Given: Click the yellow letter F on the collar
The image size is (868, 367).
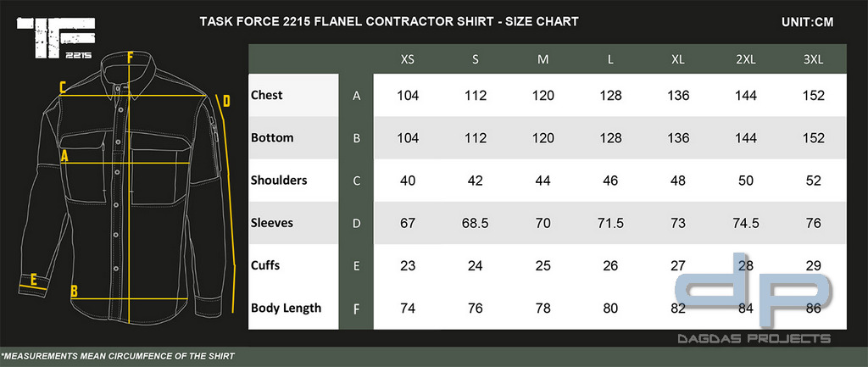Looking at the screenshot, I should coord(130,57).
